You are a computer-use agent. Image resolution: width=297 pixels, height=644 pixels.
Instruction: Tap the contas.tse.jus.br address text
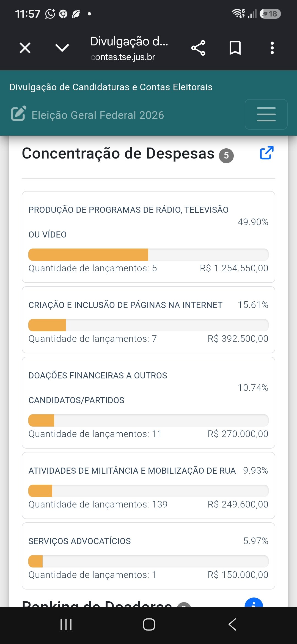(x=123, y=57)
